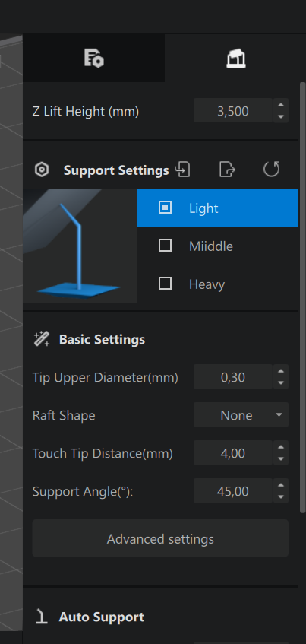Image resolution: width=306 pixels, height=644 pixels.
Task: Decrease Support Angle with down arrow
Action: (281, 497)
